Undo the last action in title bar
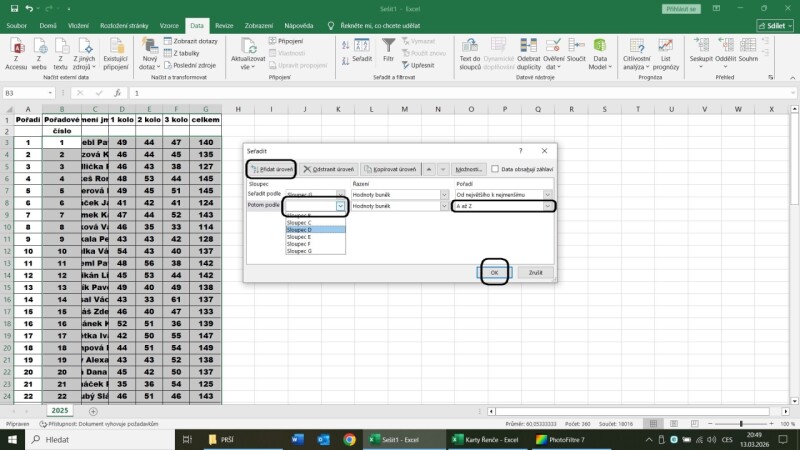Image resolution: width=800 pixels, height=450 pixels. pos(30,9)
